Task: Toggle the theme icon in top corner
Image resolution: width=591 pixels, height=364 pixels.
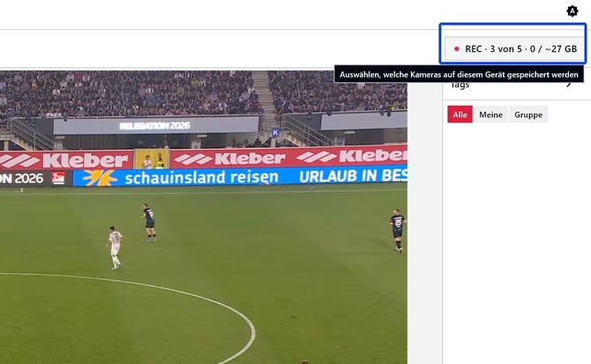Action: tap(572, 11)
